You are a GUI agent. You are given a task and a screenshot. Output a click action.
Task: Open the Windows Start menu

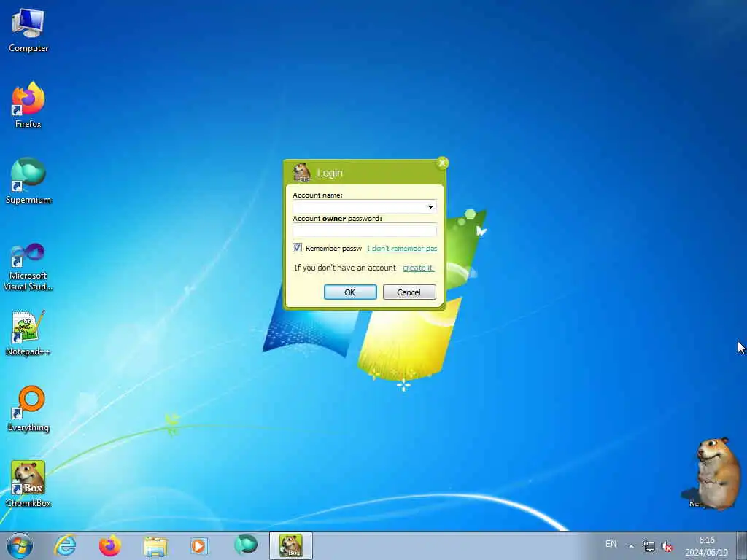coord(20,545)
